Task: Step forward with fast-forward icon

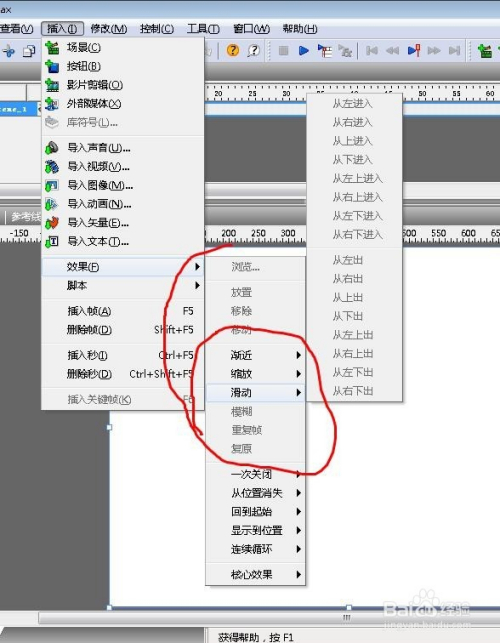Action: coord(434,50)
